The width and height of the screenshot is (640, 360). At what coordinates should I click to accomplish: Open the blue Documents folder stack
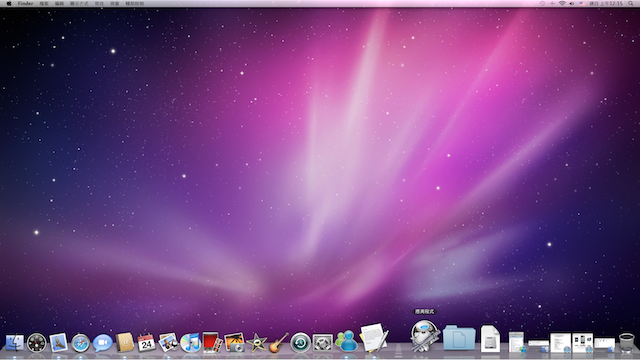tap(459, 338)
